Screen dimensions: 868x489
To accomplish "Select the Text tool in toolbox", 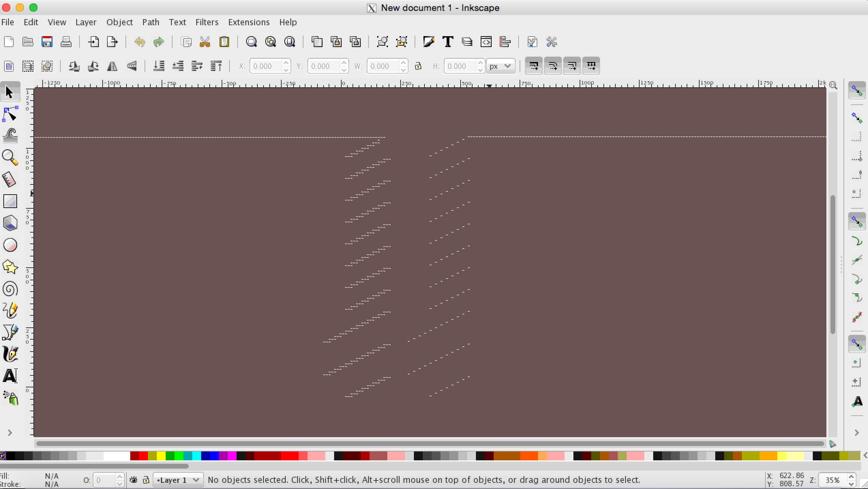I will point(10,376).
